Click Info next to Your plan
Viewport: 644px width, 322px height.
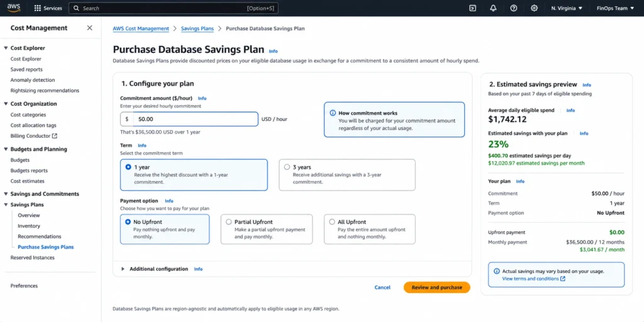click(520, 181)
